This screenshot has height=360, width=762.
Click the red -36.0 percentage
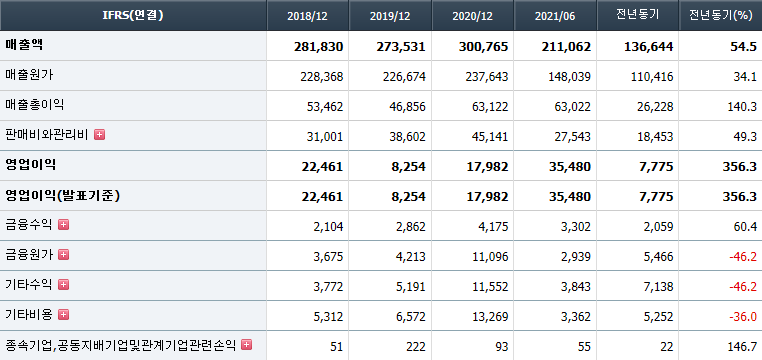click(x=744, y=317)
